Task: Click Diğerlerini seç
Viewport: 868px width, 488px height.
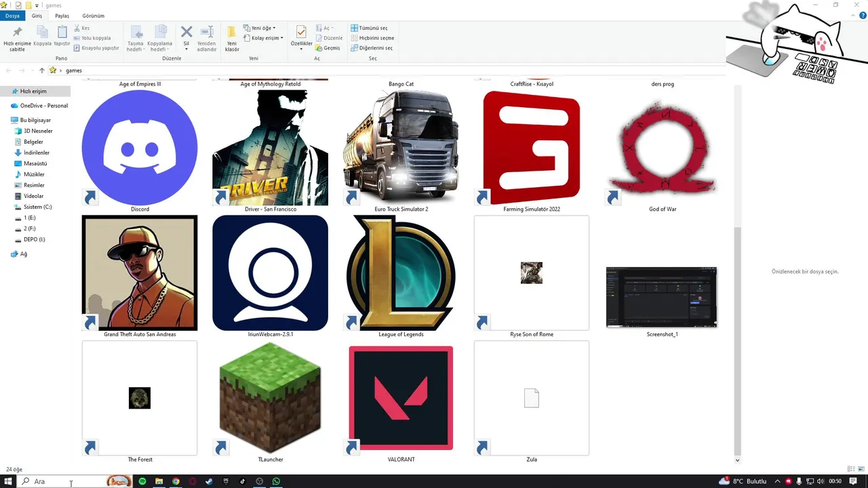Action: (x=372, y=48)
